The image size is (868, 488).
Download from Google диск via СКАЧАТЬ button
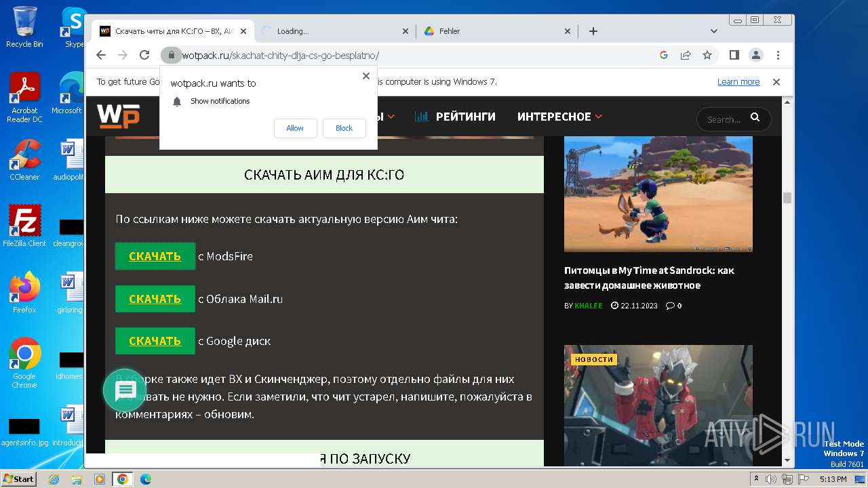click(155, 341)
